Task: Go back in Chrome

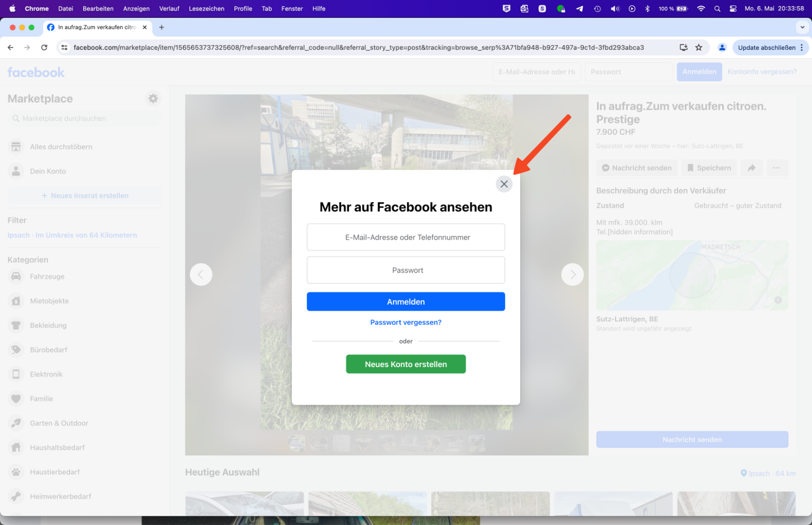Action: 11,47
